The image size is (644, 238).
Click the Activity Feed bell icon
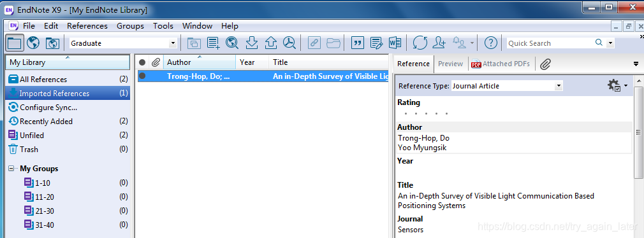coord(460,43)
